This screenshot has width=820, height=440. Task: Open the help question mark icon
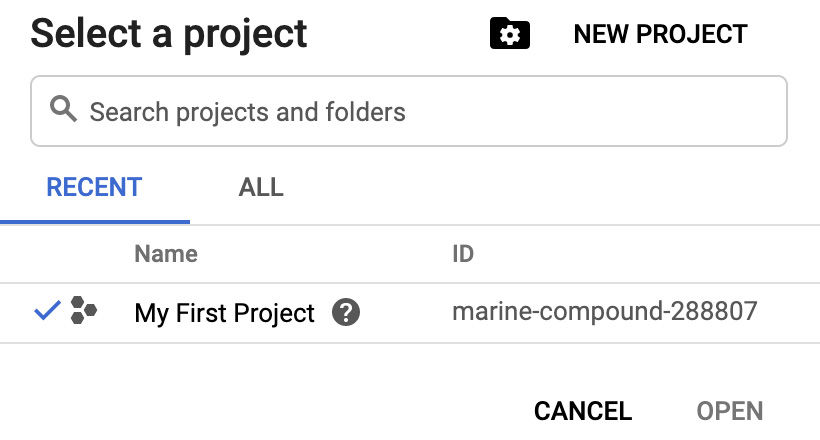coord(346,313)
